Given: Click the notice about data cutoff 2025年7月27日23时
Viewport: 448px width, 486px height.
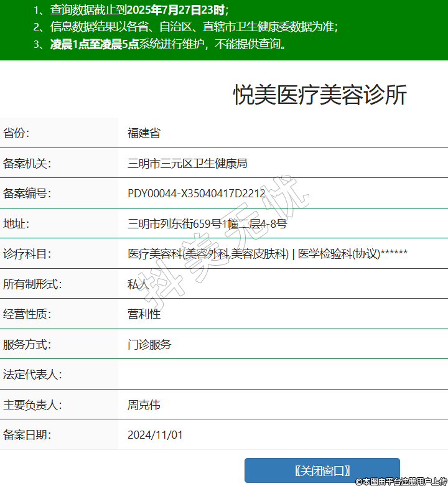Looking at the screenshot, I should coord(131,10).
